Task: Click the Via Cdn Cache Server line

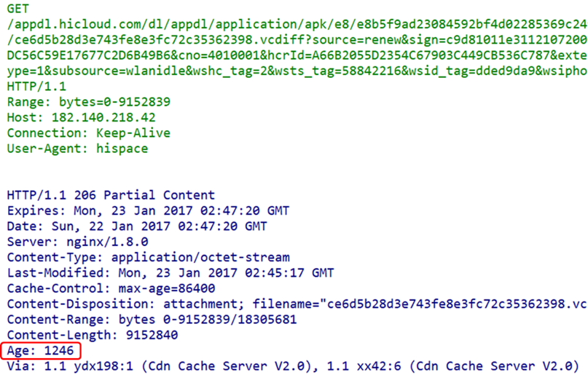Action: coord(291,366)
